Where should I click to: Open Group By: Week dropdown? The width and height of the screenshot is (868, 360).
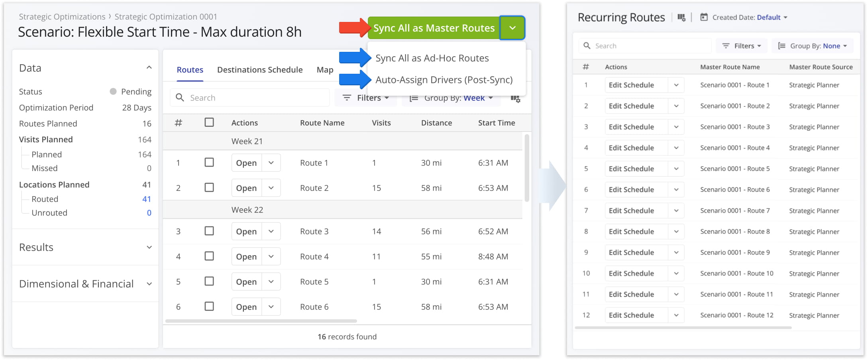[x=451, y=98]
